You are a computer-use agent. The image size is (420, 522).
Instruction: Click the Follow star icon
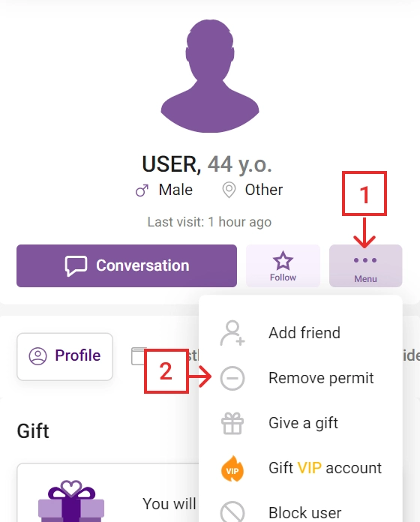click(x=283, y=260)
